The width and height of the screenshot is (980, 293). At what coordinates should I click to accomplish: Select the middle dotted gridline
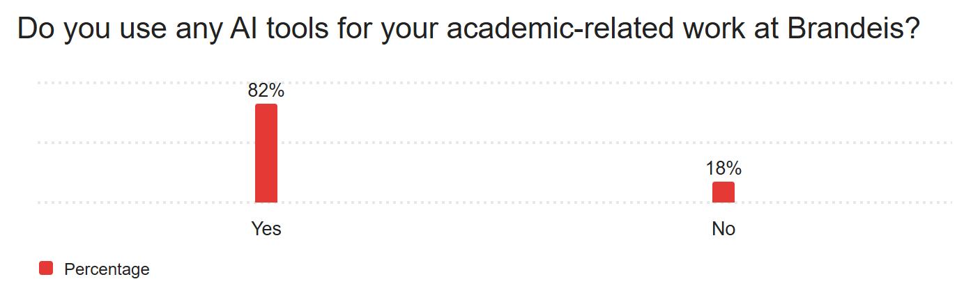pyautogui.click(x=488, y=143)
